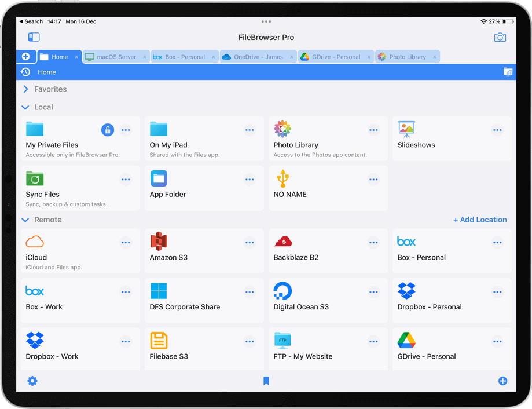Open iCloud remote location

click(x=80, y=251)
